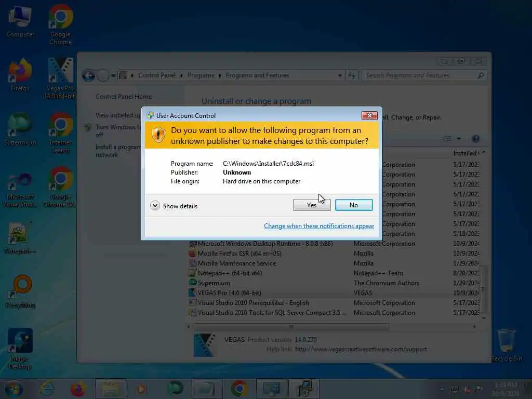Open Magic Desktop shortcut
Viewport: 532px width, 399px height.
pos(20,349)
